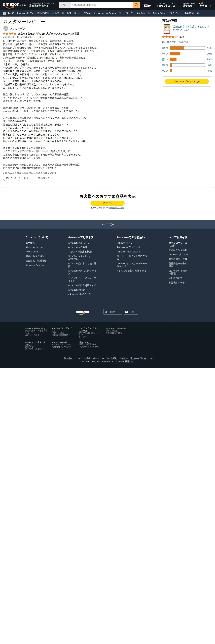Open review title 無駄なお金をかけずに

[49, 33]
